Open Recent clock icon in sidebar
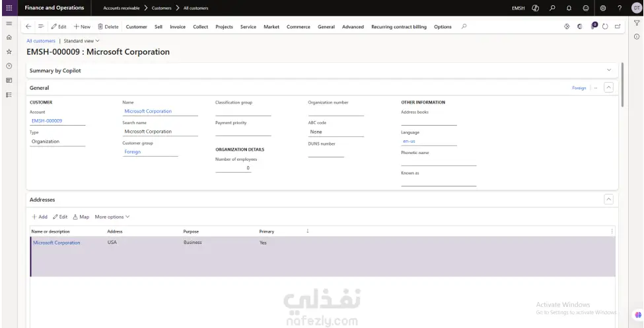Screen dimensions: 644x328 tap(9, 65)
